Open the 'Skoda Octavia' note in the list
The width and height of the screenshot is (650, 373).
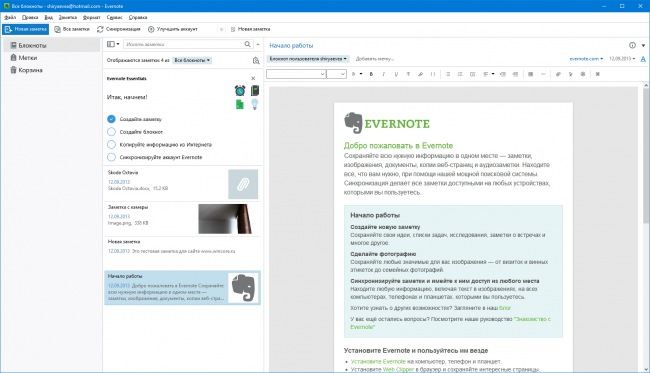coord(182,184)
